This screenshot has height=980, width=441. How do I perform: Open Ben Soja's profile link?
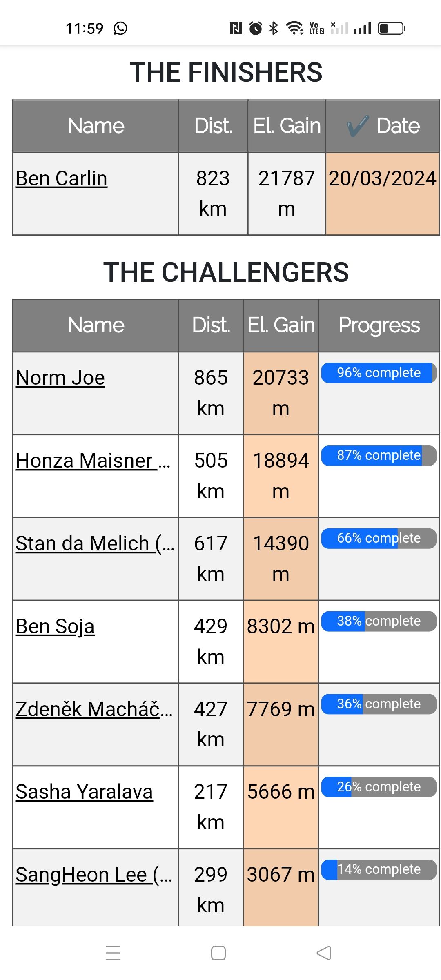[55, 626]
